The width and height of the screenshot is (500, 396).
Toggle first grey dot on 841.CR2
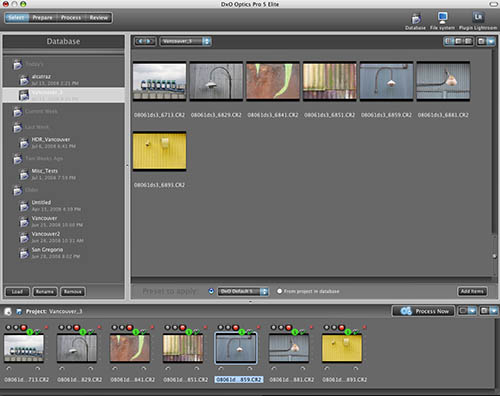[x=115, y=327]
